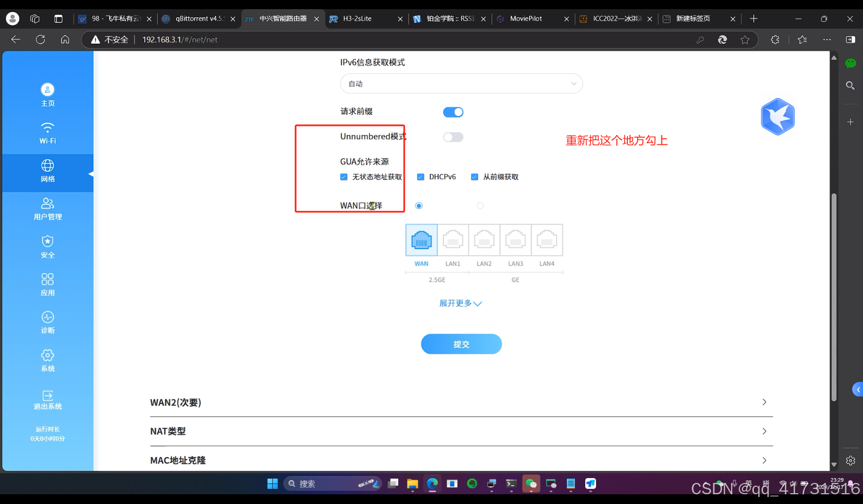Open the Wi-Fi sidebar section

pos(48,133)
